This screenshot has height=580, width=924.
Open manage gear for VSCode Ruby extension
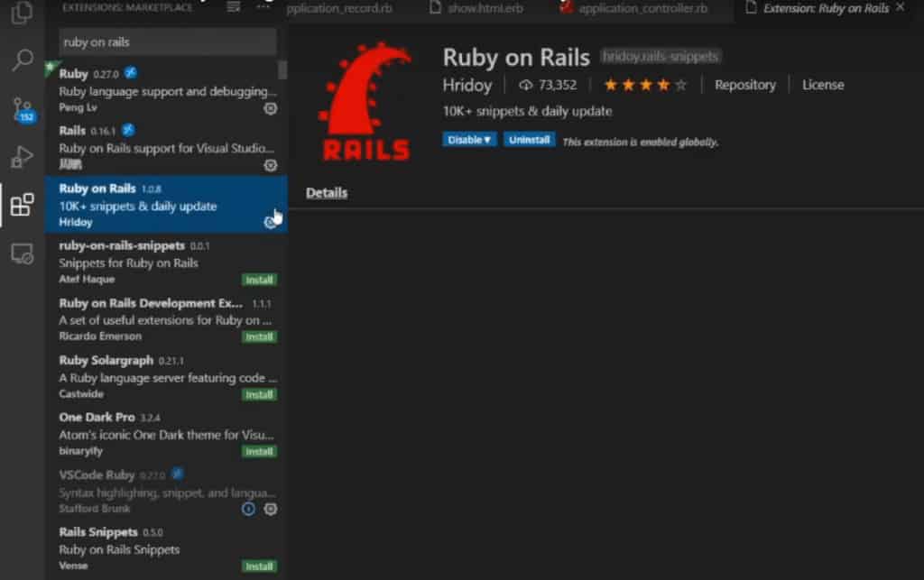pos(271,509)
